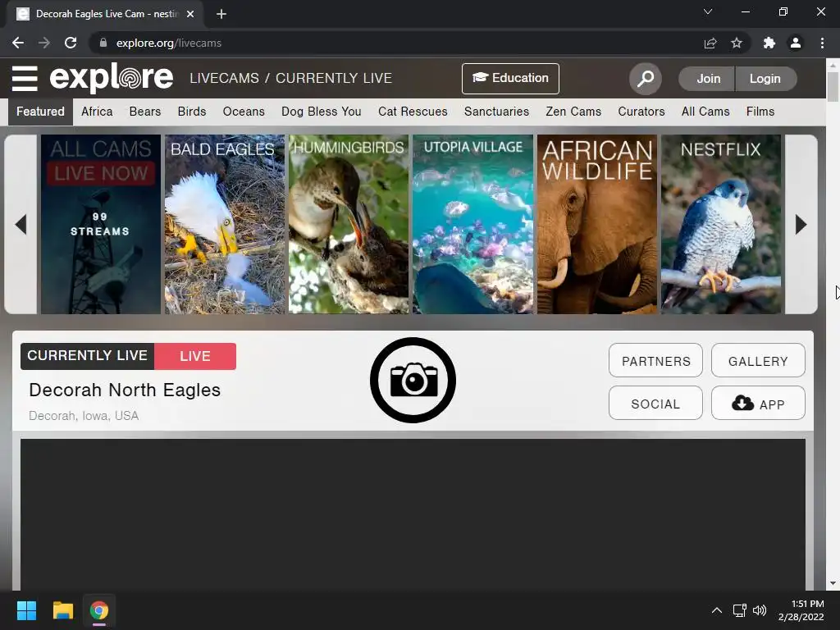Launch File Explorer from the taskbar
Viewport: 840px width, 630px height.
click(x=62, y=610)
